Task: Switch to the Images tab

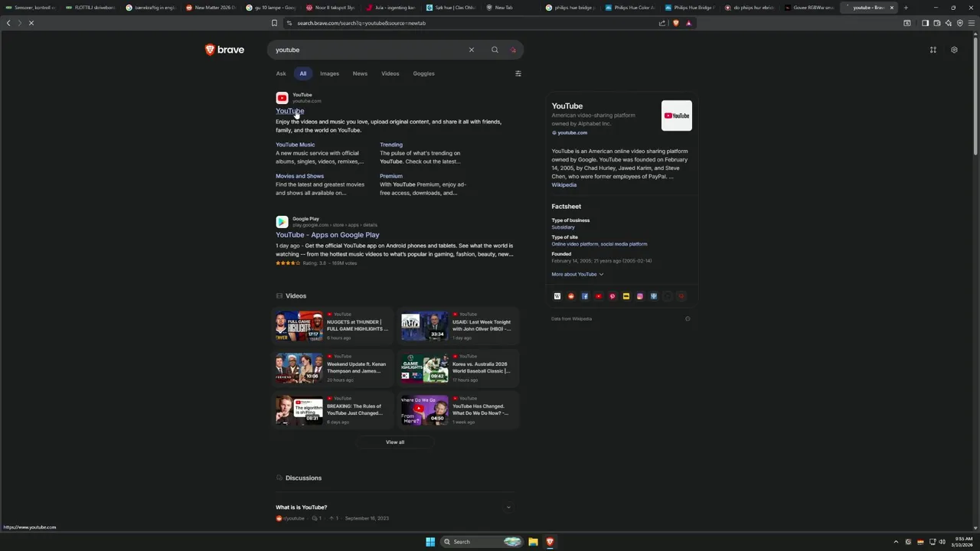Action: (x=329, y=73)
